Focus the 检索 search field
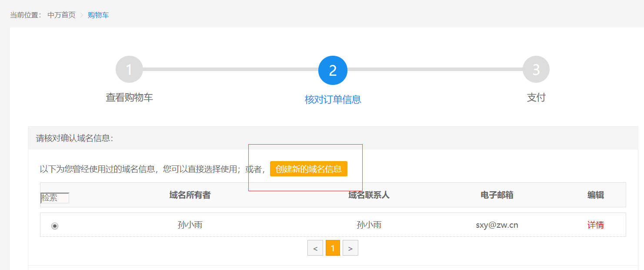This screenshot has width=644, height=270. [x=55, y=198]
